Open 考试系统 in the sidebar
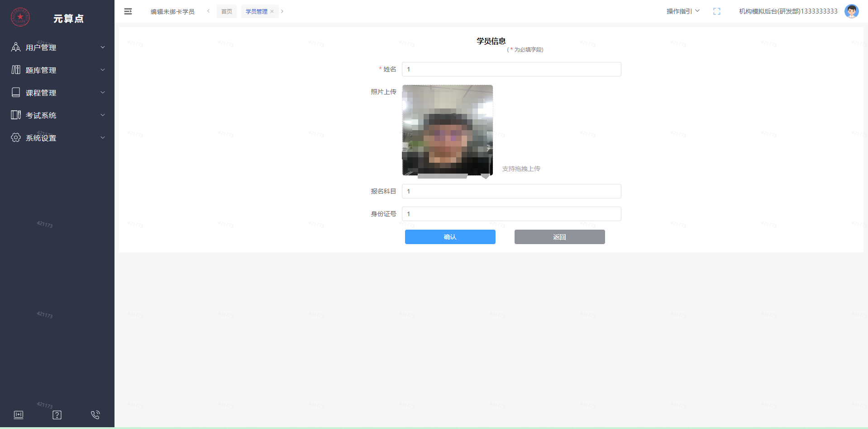This screenshot has width=868, height=429. coord(57,115)
